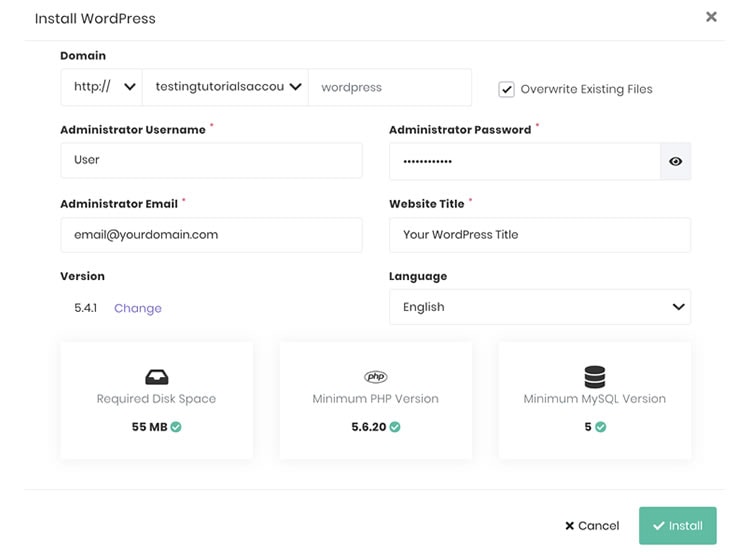Viewport: 750px width, 560px height.
Task: Click the Overwrite Existing Files label text
Action: tap(586, 89)
